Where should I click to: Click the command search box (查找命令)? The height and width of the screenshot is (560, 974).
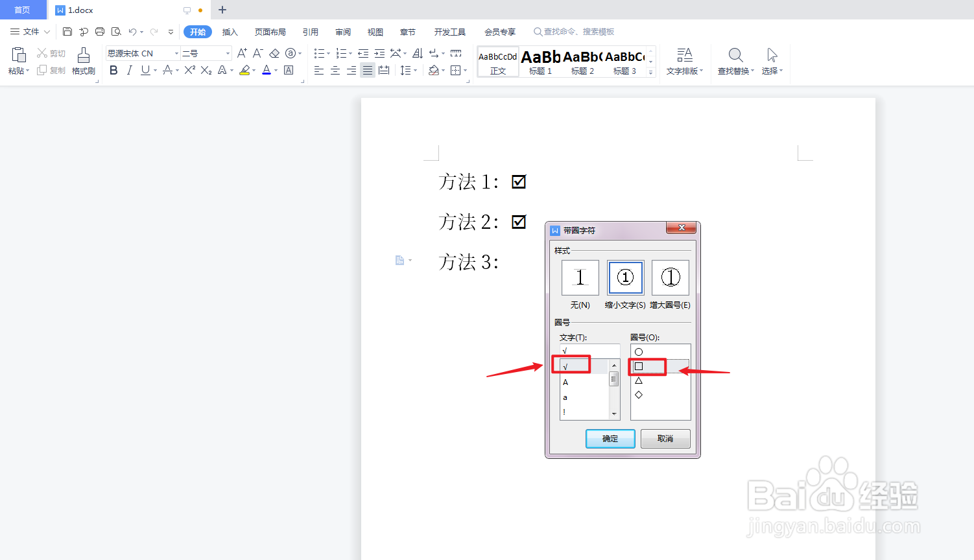click(x=574, y=32)
